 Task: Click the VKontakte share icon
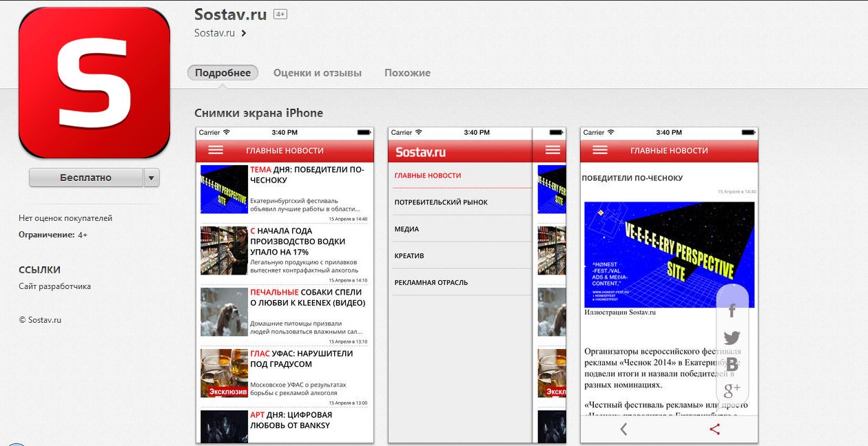tap(732, 365)
